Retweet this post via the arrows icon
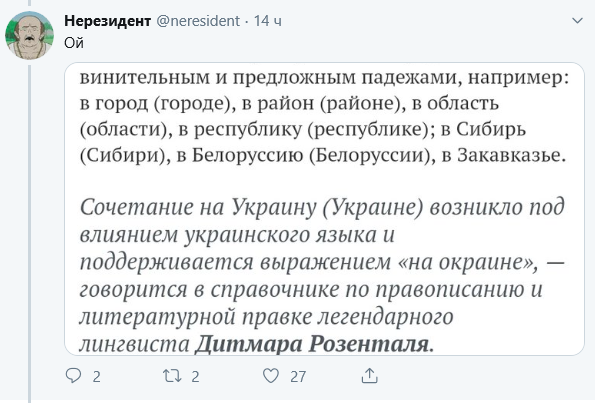Image resolution: width=595 pixels, height=403 pixels. coord(172,376)
